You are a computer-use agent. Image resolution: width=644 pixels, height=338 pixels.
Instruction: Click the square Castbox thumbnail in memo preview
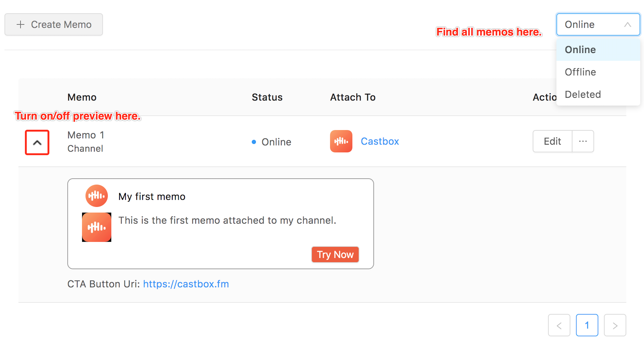pos(96,227)
